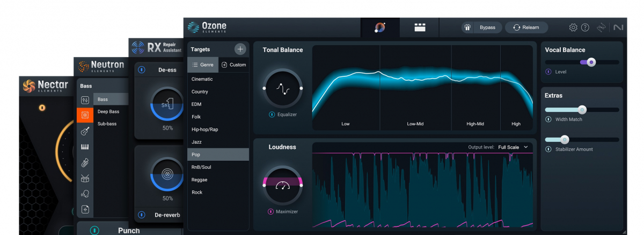
Task: Toggle the Maximizer power button
Action: 270,211
